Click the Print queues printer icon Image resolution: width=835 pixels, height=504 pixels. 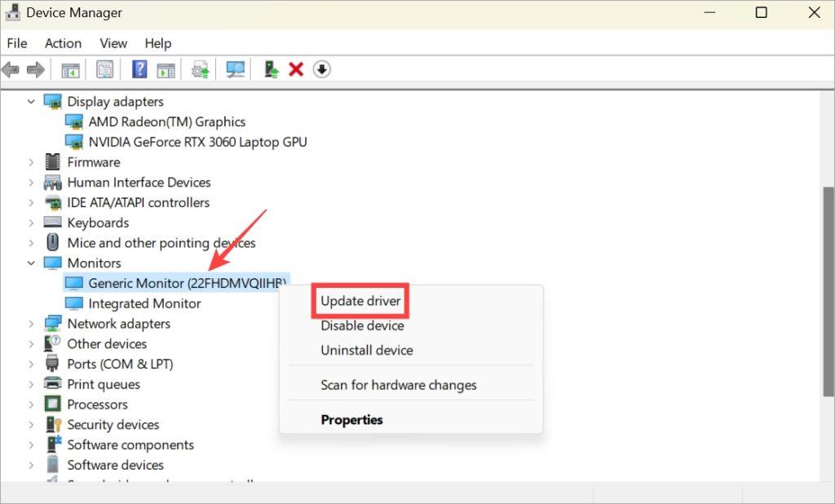tap(53, 383)
